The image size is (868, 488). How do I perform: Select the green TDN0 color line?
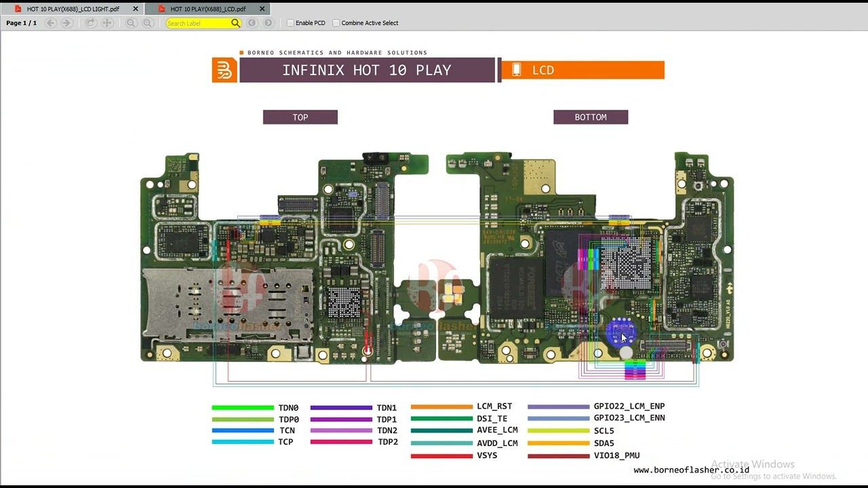pyautogui.click(x=243, y=408)
